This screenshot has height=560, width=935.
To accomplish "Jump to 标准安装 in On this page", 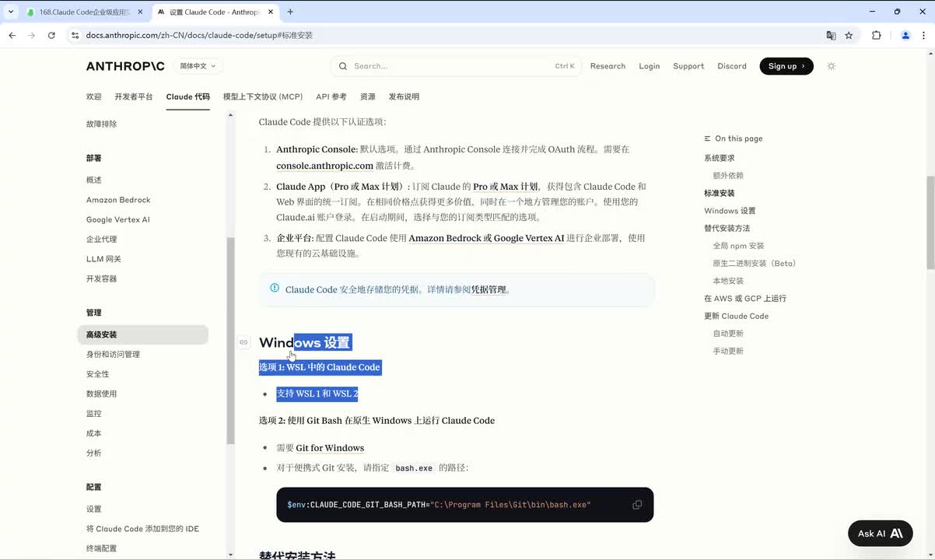I will (x=720, y=193).
